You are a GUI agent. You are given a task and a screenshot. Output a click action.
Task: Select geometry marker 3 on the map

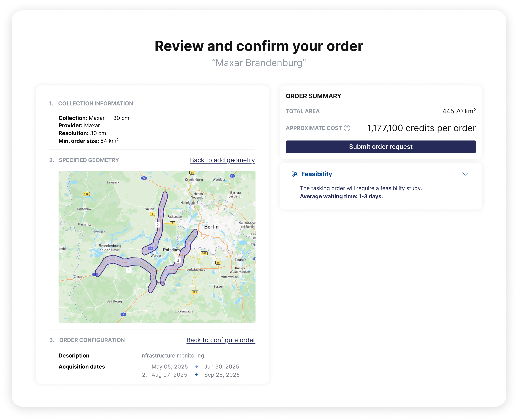(x=178, y=260)
